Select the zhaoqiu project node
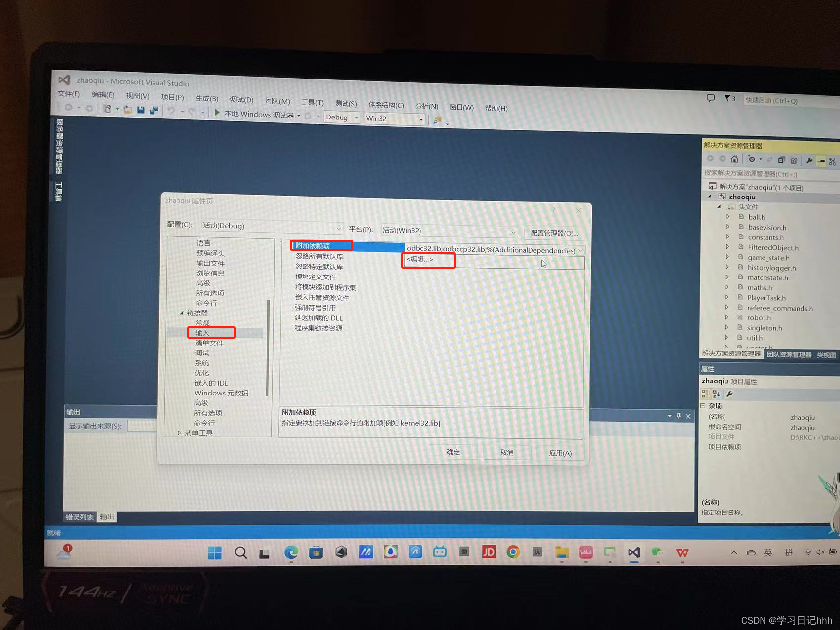Viewport: 840px width, 630px height. 742,197
